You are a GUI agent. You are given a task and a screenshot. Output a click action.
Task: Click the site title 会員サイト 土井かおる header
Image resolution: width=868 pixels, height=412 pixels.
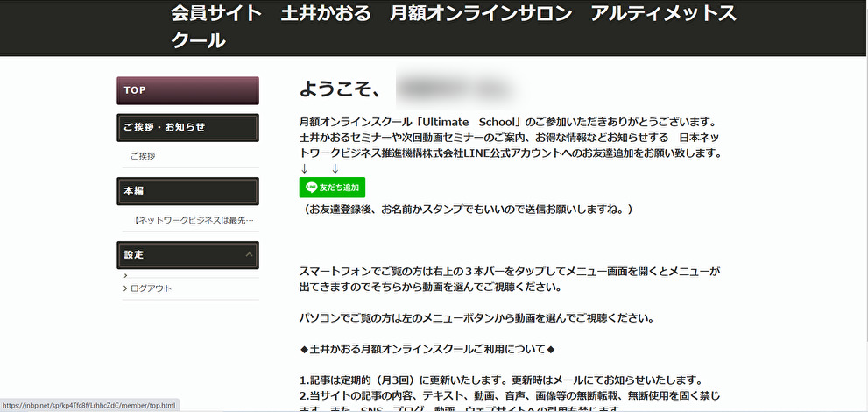[x=454, y=26]
